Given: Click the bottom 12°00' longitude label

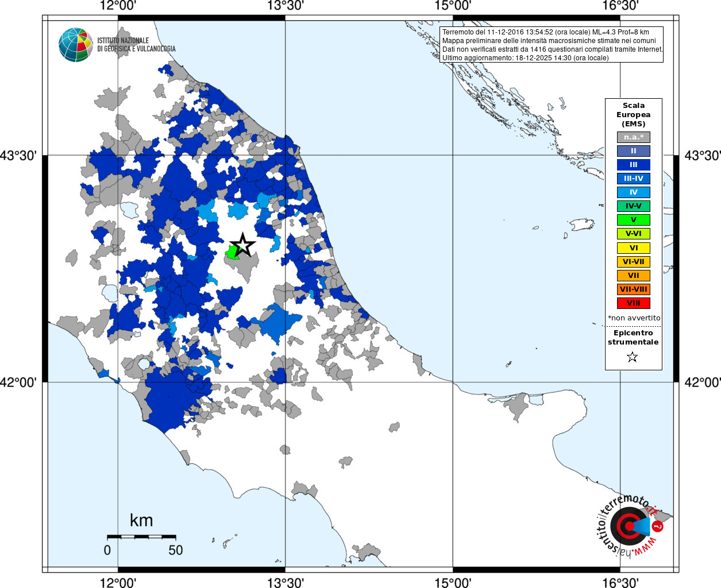Looking at the screenshot, I should tap(118, 582).
